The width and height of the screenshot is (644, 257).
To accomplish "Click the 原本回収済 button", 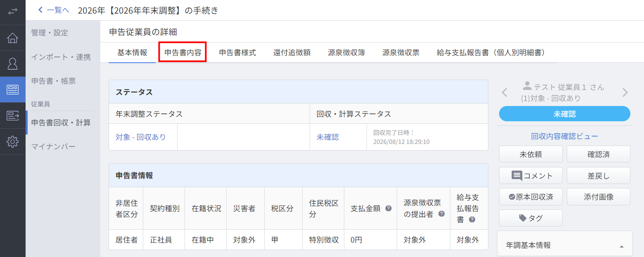I will coord(531,197).
